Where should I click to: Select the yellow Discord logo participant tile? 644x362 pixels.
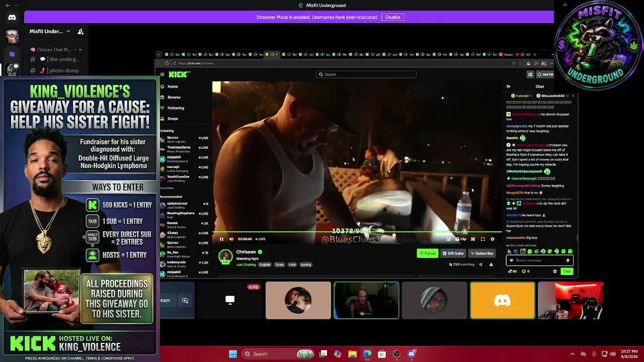tap(503, 301)
